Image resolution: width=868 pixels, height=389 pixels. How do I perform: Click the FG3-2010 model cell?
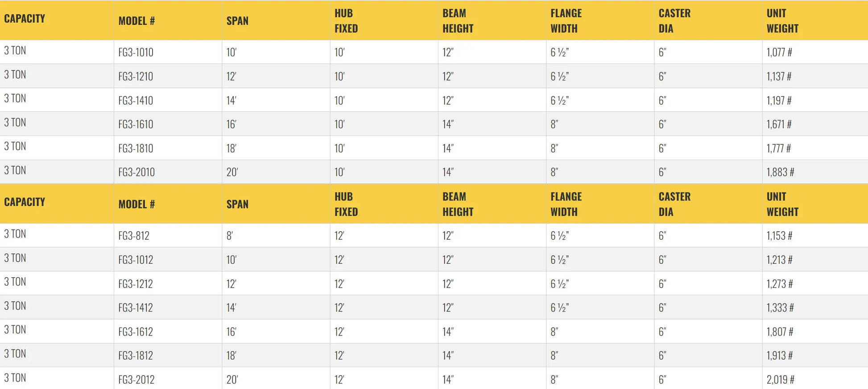click(136, 172)
